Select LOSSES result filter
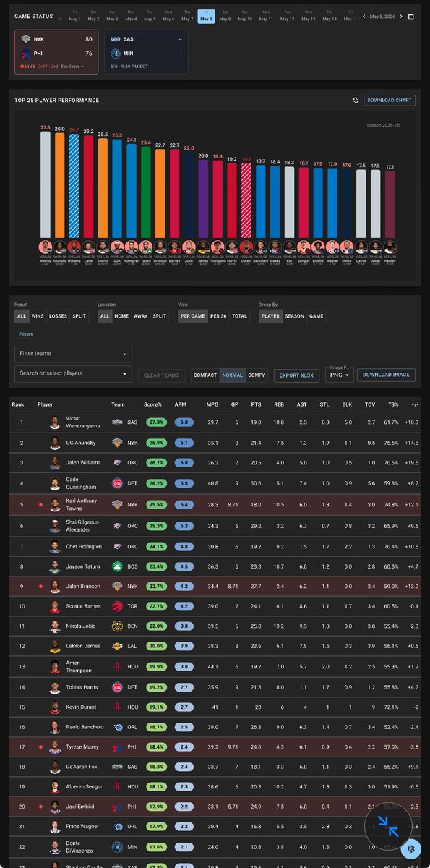Screen dimensions: 430x868 click(x=59, y=316)
